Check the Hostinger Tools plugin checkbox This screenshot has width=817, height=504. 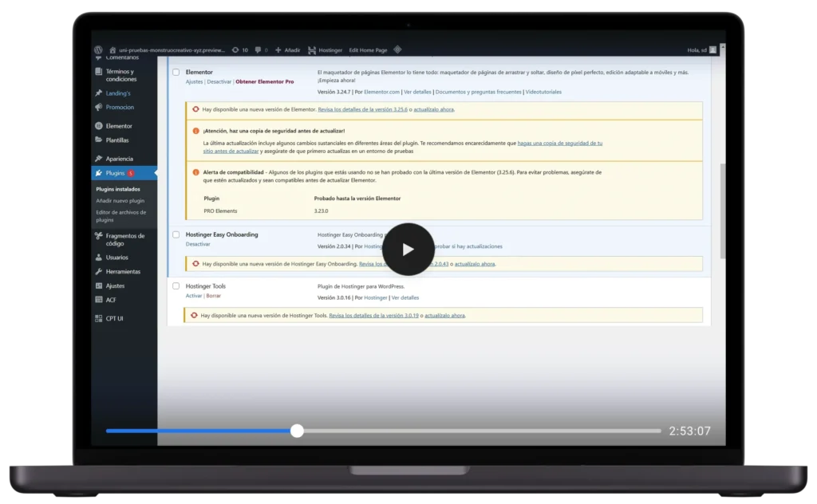coord(176,285)
